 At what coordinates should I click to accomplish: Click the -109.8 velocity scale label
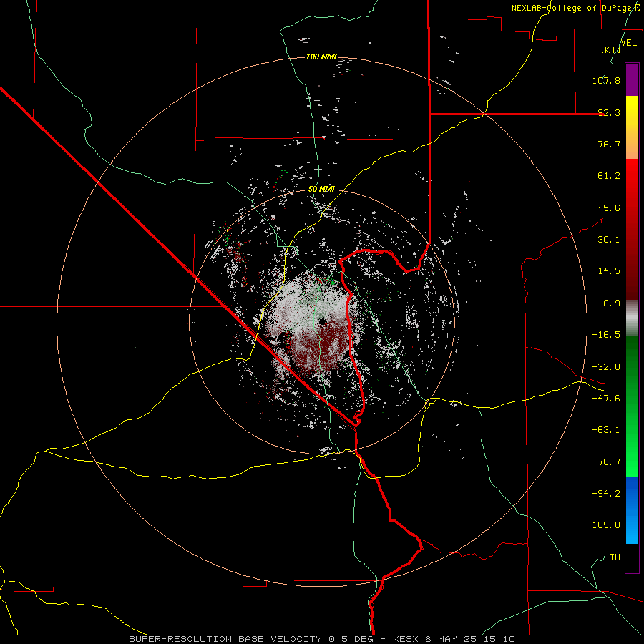(x=603, y=525)
